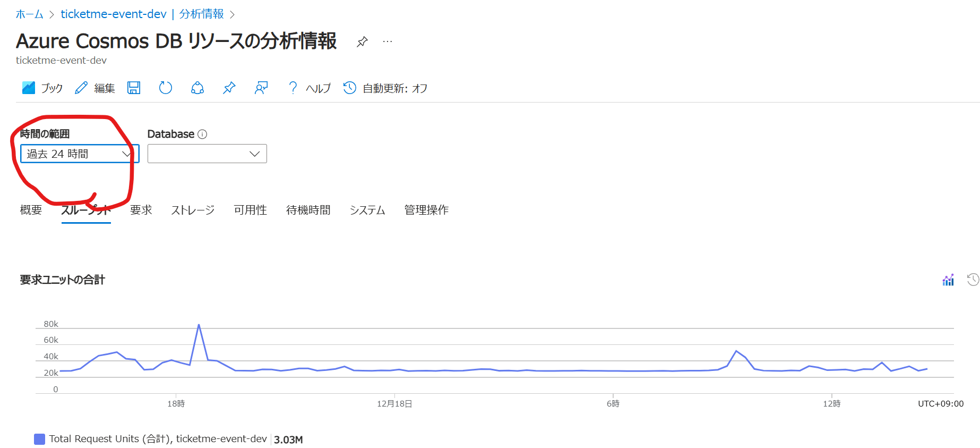Open the ellipsis more options menu
The image size is (980, 448).
[x=388, y=41]
